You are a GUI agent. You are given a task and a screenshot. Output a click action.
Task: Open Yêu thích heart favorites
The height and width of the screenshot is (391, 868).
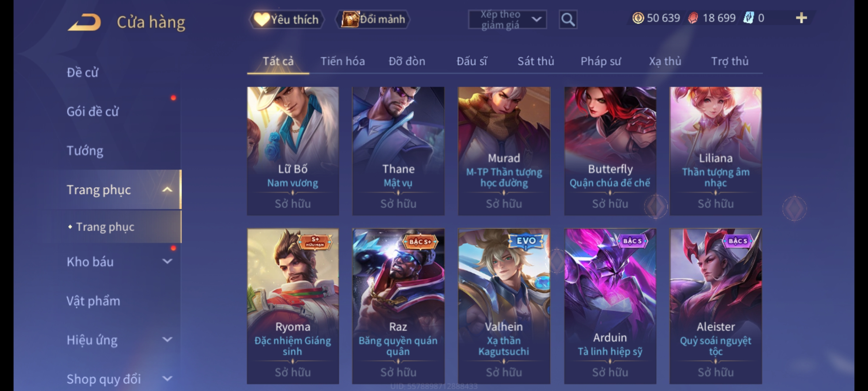tap(286, 19)
